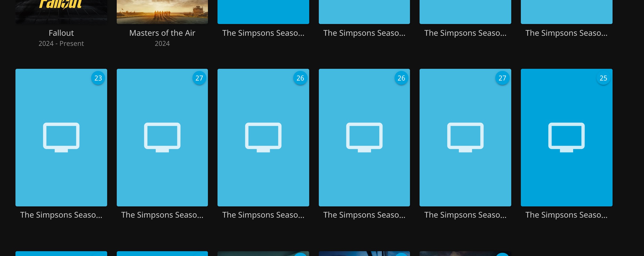Open the Fallout title link

click(x=61, y=33)
